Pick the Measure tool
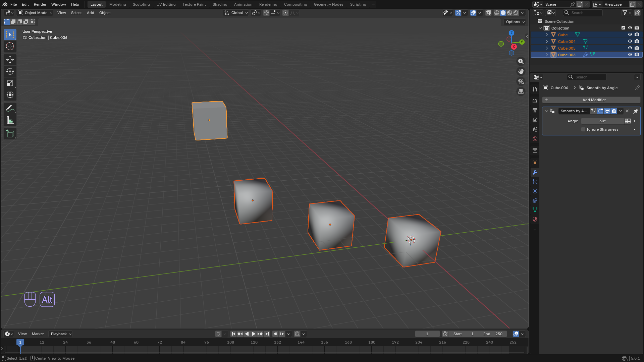Viewport: 644px width, 362px height. pos(10,120)
